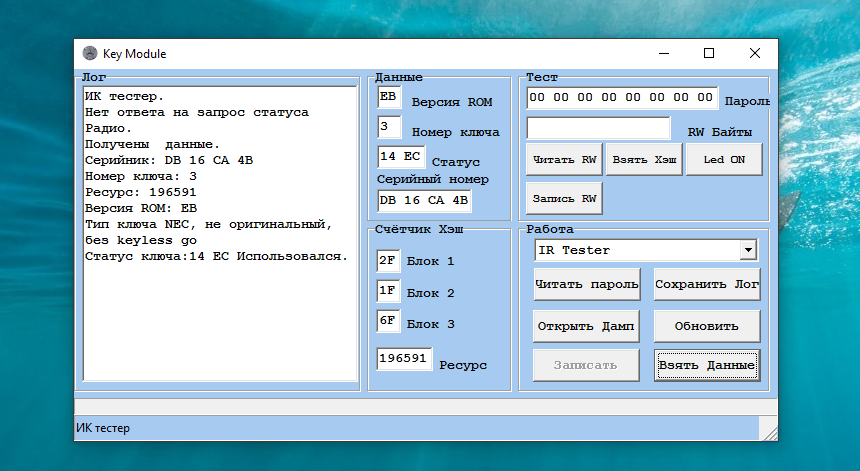Click the password hex bytes field

(x=622, y=98)
